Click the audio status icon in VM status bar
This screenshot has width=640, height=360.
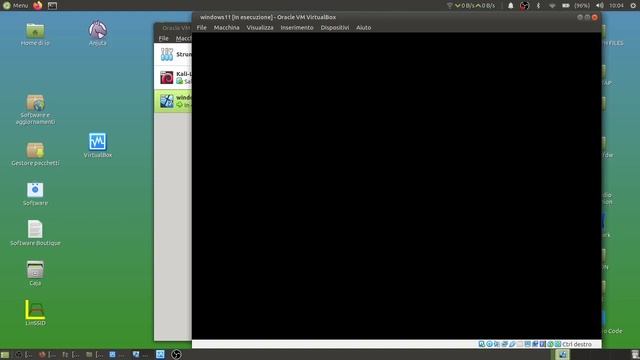click(x=497, y=344)
